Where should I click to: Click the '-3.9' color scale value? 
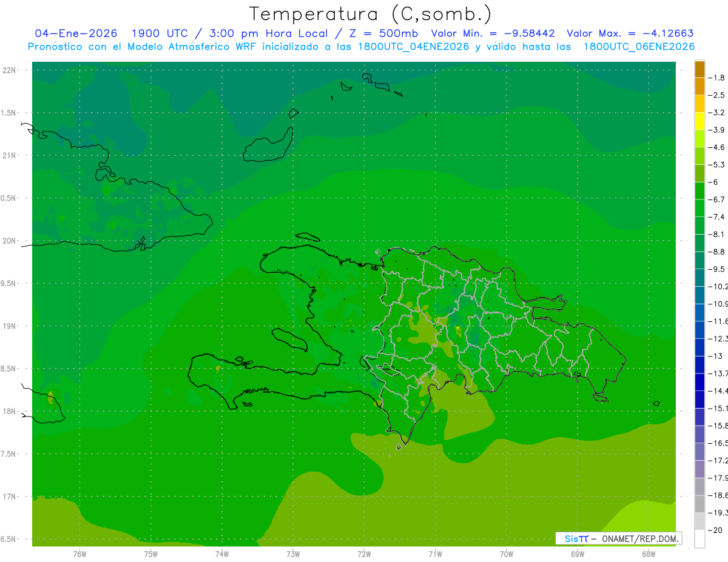coord(717,130)
